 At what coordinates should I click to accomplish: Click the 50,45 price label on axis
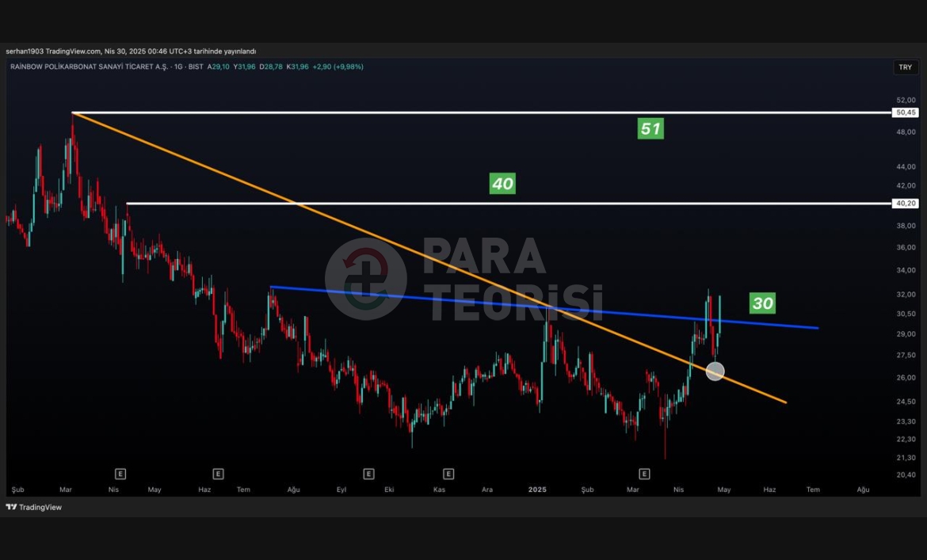(906, 112)
